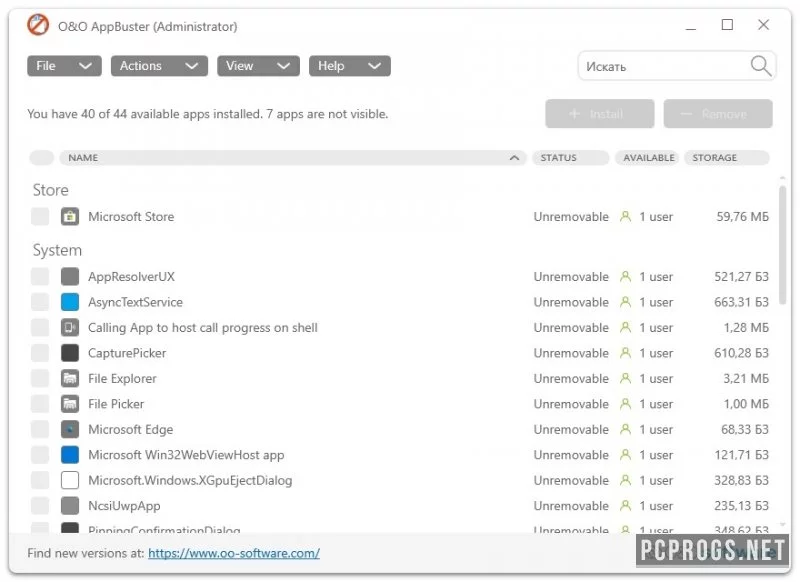The width and height of the screenshot is (800, 582).
Task: Click user icon in AppResolverUX row
Action: click(x=625, y=276)
